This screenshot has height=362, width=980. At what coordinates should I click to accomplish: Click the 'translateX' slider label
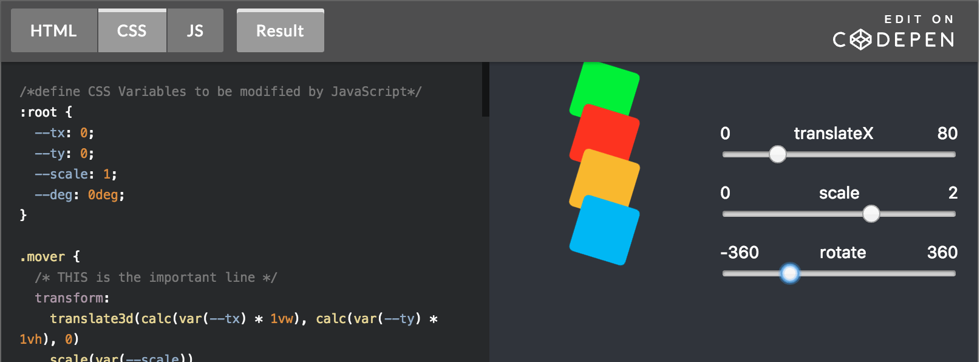pos(834,134)
